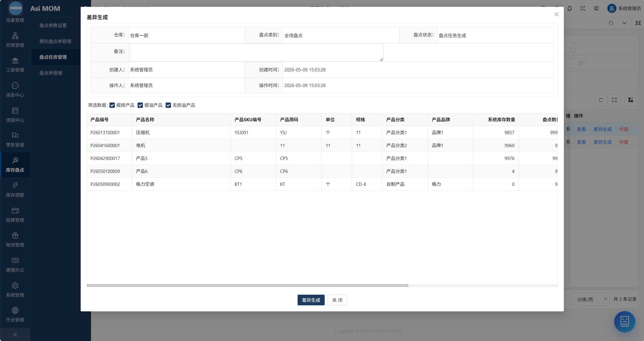This screenshot has height=341, width=644.
Task: Refresh the background table list
Action: click(601, 100)
